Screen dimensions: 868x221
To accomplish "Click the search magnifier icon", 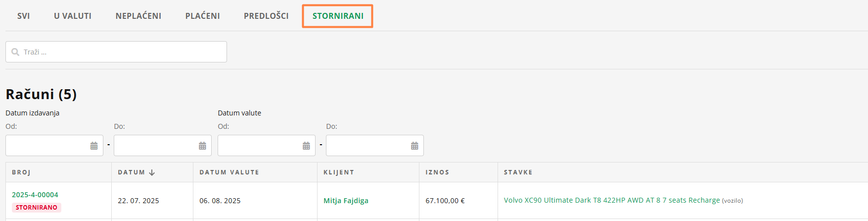I will pos(15,52).
